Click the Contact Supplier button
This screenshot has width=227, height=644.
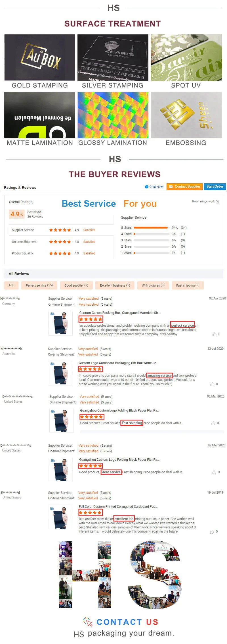184,187
